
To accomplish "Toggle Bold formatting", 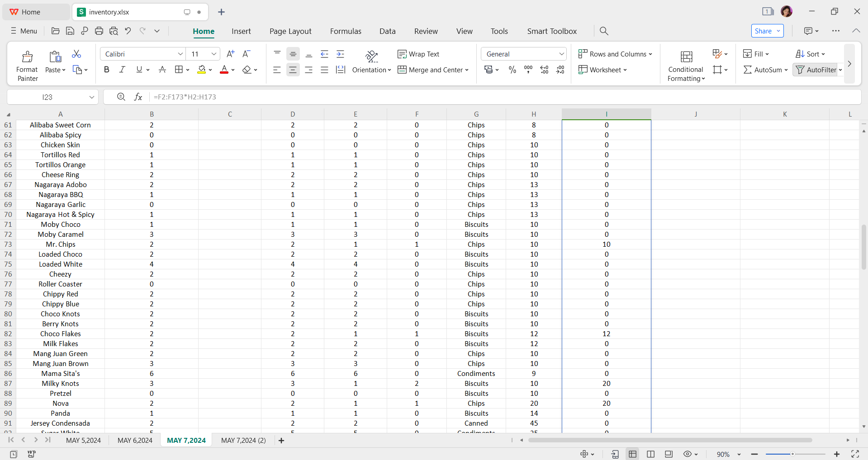I will [x=107, y=70].
